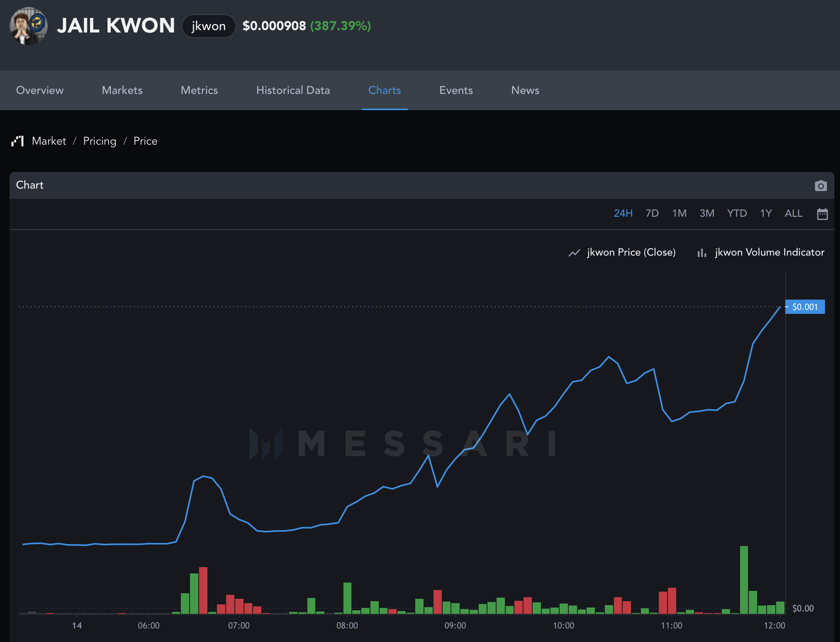Click the JAIL KWON title text
The height and width of the screenshot is (642, 840).
(x=116, y=26)
